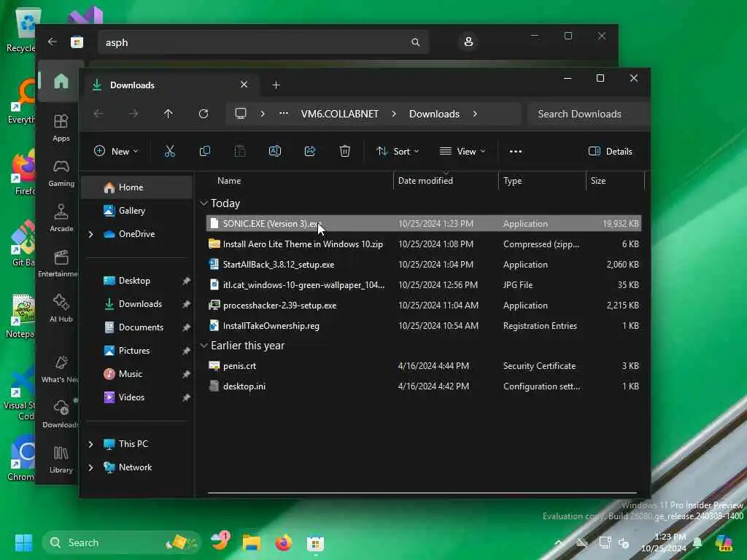Open the See more three-dots toolbar menu
Screen dimensions: 747x560
click(516, 152)
